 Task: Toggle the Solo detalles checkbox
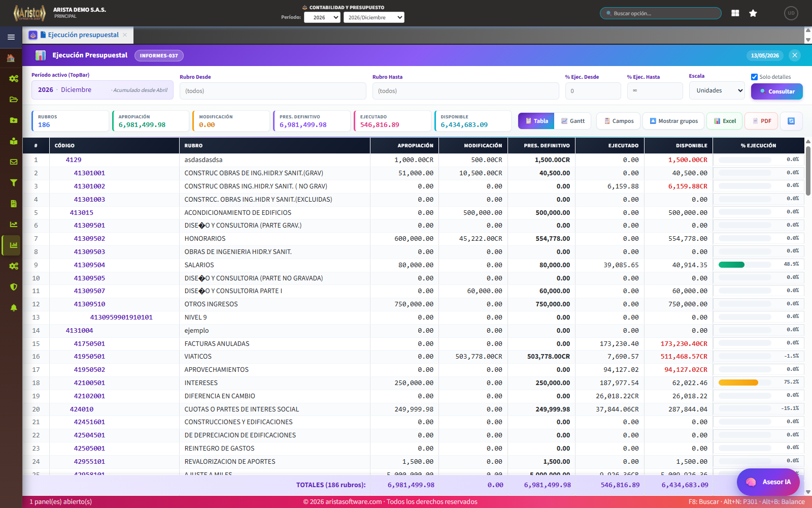(x=754, y=77)
